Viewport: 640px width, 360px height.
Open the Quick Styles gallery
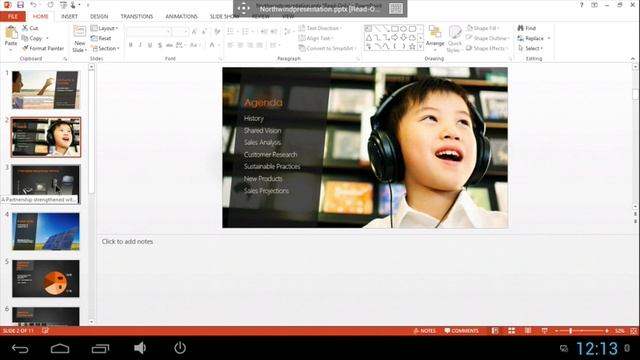click(x=455, y=39)
